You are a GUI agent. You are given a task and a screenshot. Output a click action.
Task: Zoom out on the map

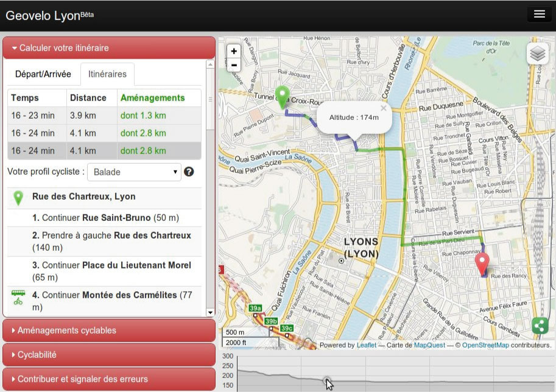pyautogui.click(x=234, y=65)
